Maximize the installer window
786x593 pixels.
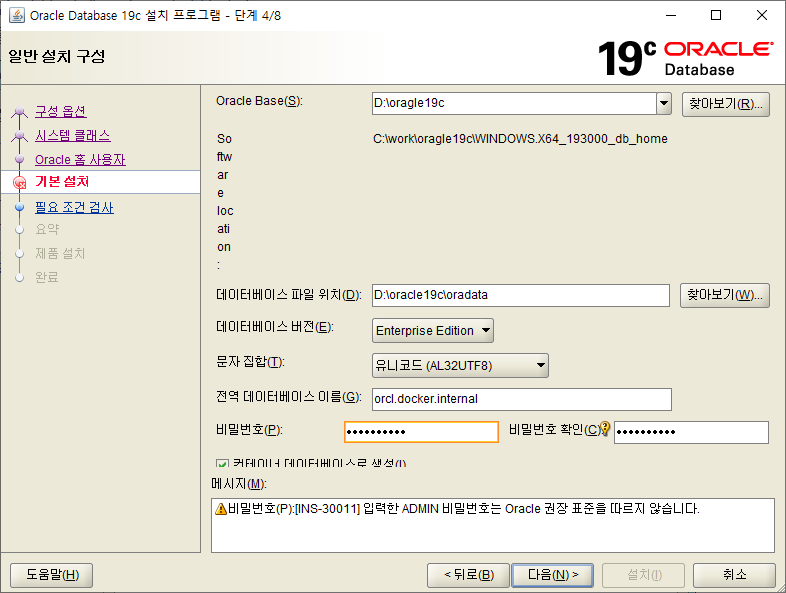716,15
